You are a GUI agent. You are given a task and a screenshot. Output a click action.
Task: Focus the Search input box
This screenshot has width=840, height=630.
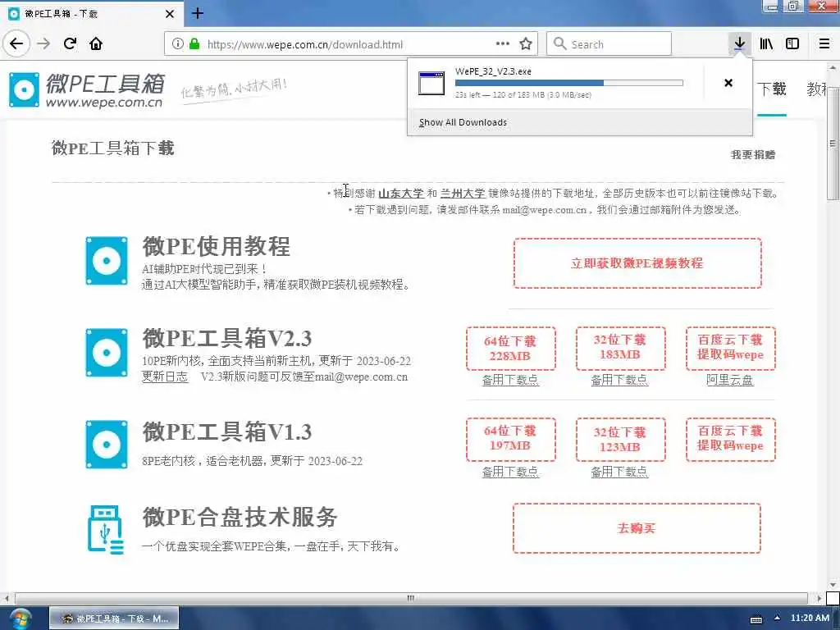pos(609,44)
